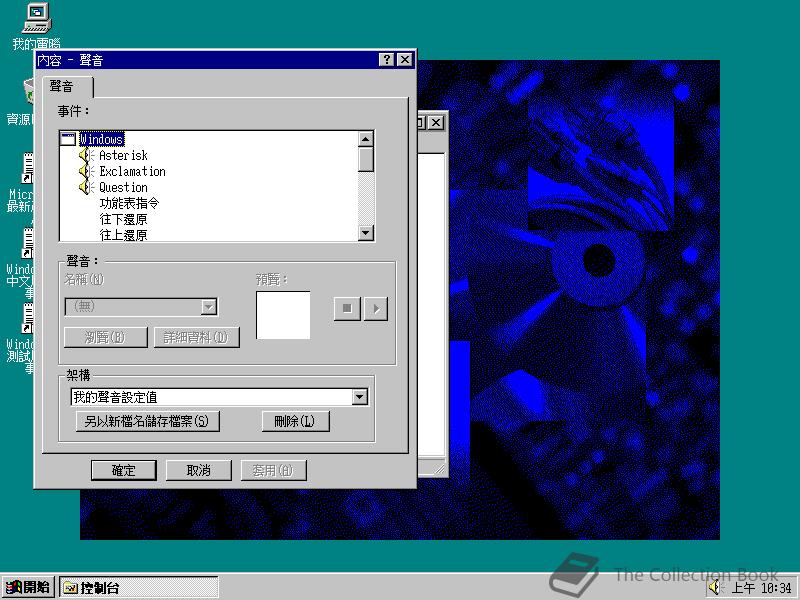Click the 上午 10:34 clock
Viewport: 800px width, 600px height.
point(762,588)
